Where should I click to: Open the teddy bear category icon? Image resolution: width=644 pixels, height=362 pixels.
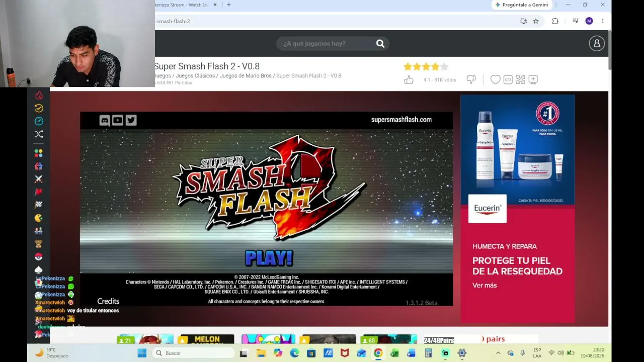[x=39, y=244]
